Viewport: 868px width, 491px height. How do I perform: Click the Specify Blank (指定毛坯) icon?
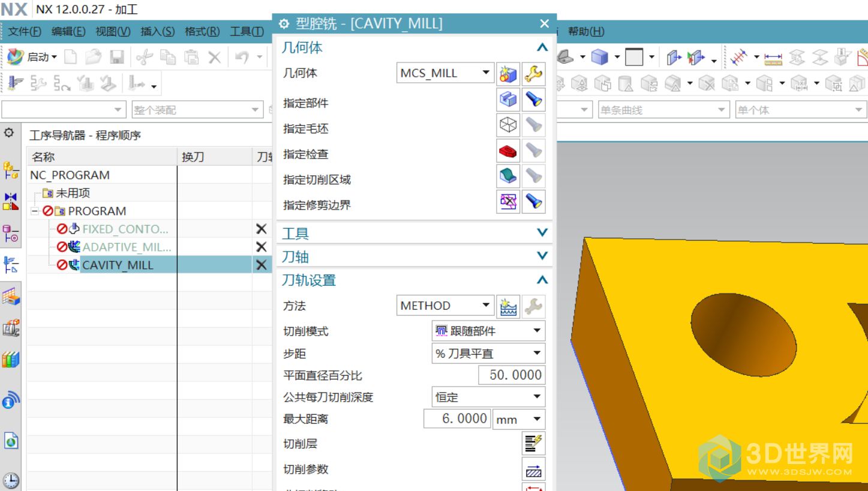coord(509,125)
